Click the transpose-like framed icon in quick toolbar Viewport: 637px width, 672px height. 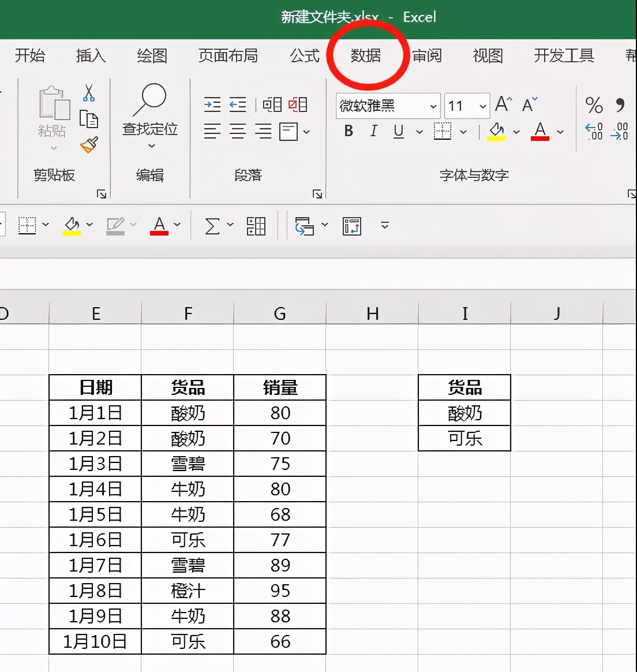click(x=352, y=226)
